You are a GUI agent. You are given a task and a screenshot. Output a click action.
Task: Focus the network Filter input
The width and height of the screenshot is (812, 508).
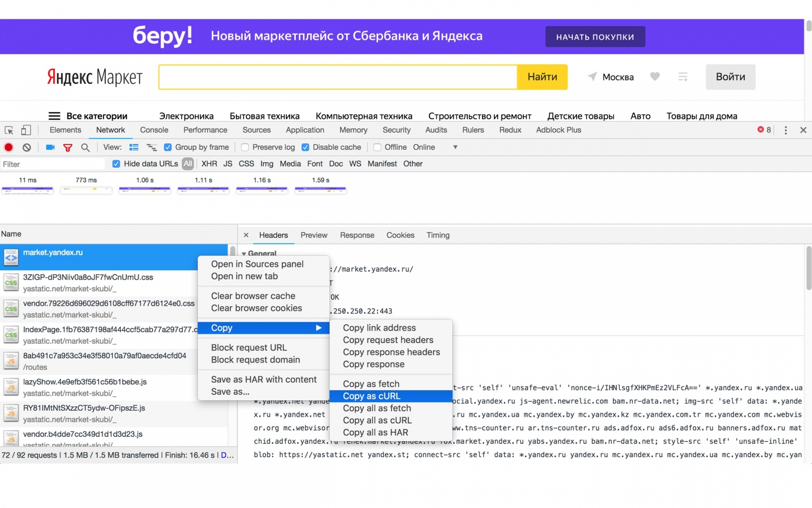pos(53,164)
